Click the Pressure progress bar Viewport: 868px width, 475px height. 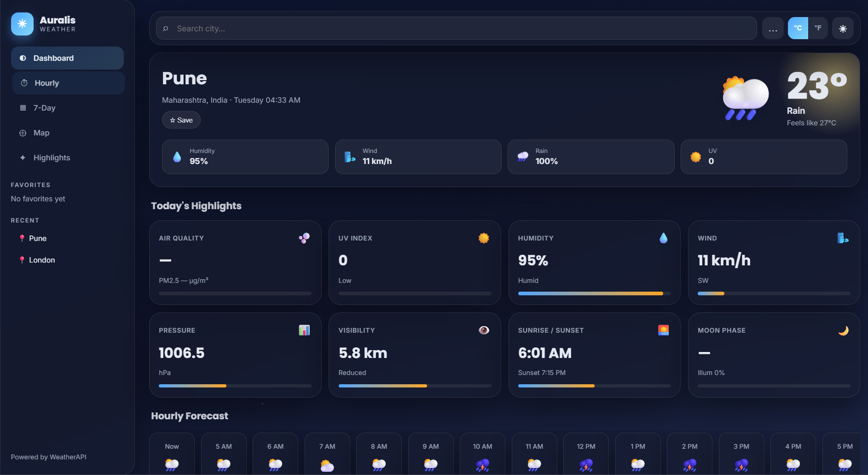[x=235, y=386]
